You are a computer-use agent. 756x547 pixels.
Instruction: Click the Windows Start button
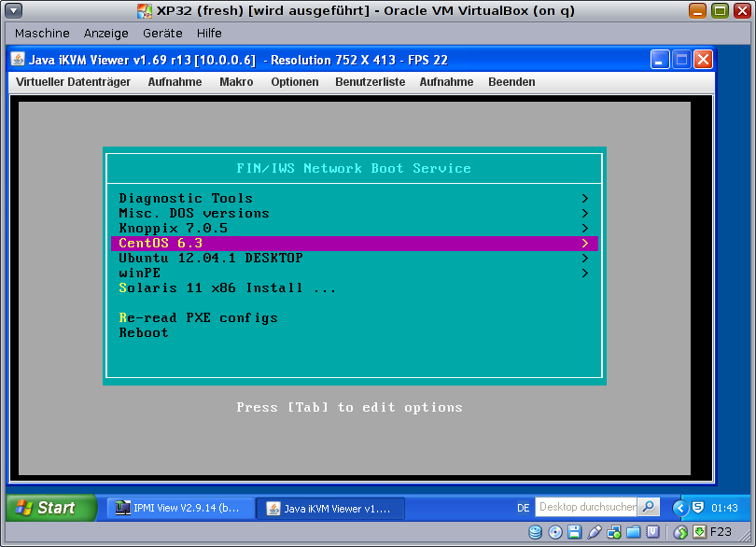(51, 508)
